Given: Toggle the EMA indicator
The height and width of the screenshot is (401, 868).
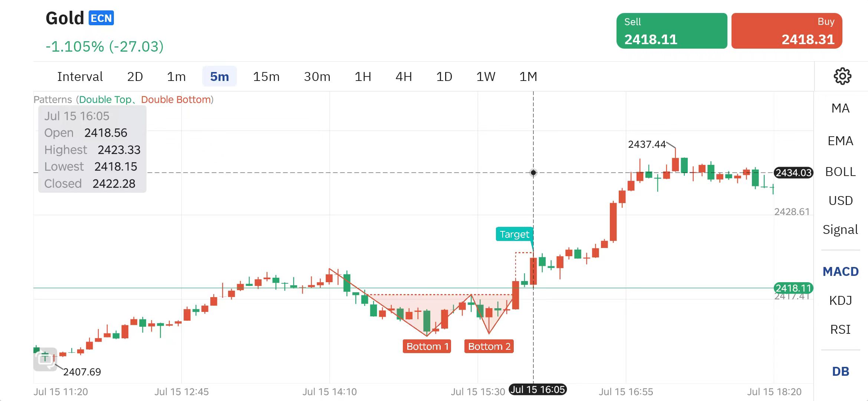Looking at the screenshot, I should [x=840, y=141].
